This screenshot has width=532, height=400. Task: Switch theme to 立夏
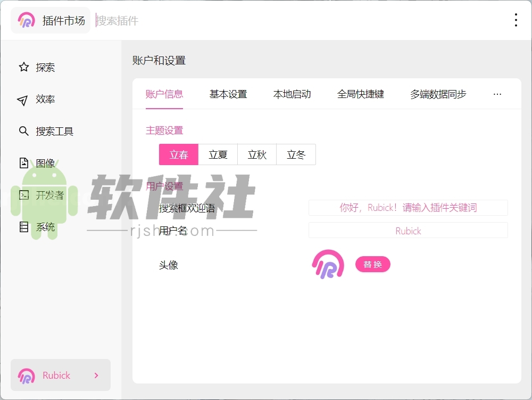point(218,154)
